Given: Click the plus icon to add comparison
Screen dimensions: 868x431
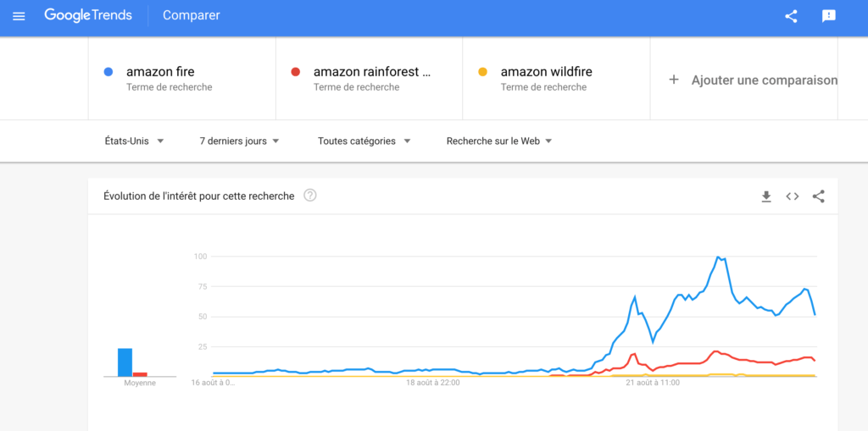Looking at the screenshot, I should (674, 80).
